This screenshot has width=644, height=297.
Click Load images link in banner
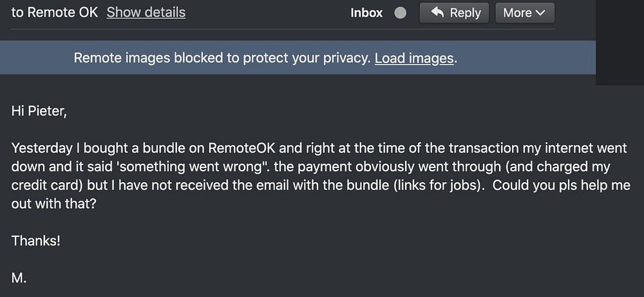tap(414, 58)
